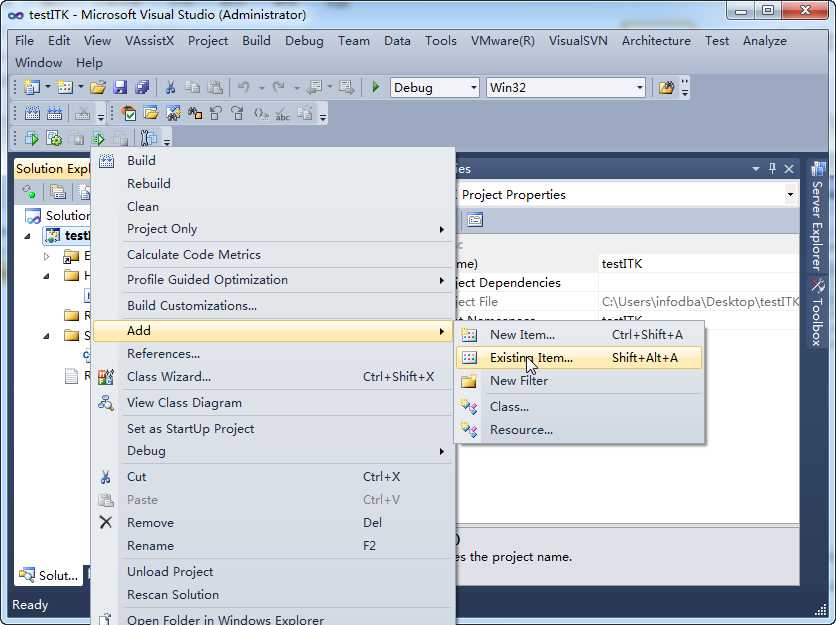Launch Class Wizard... from context menu
The height and width of the screenshot is (625, 836).
(x=273, y=376)
